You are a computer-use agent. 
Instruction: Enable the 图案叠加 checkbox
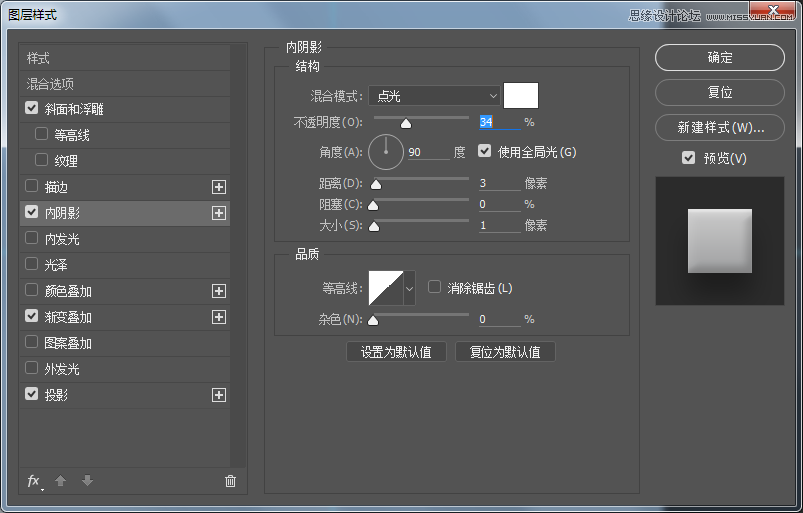(x=32, y=341)
